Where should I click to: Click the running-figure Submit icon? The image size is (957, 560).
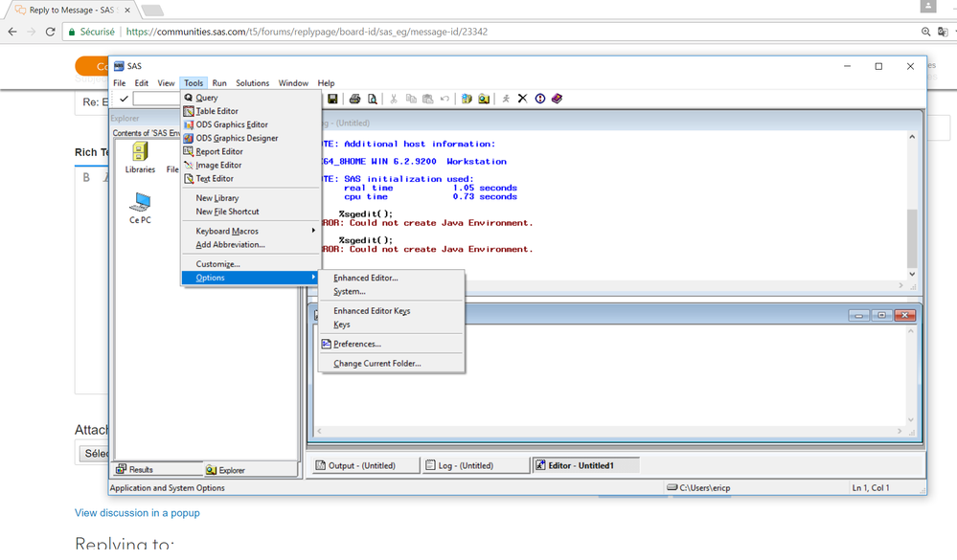tap(506, 99)
